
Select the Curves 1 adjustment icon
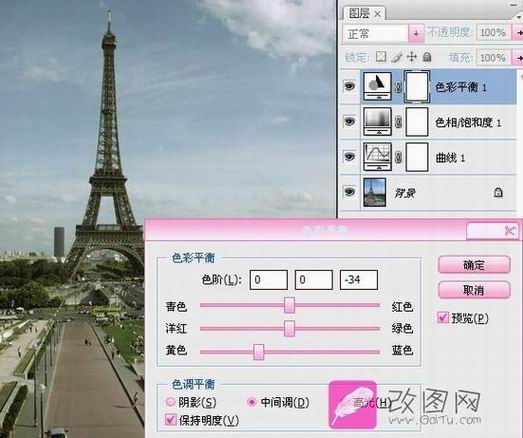(377, 156)
